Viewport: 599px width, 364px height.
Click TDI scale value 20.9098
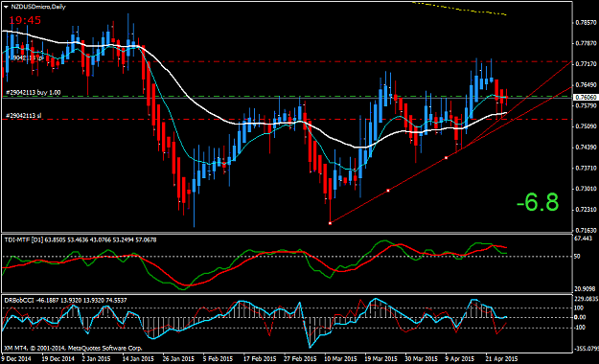point(585,288)
